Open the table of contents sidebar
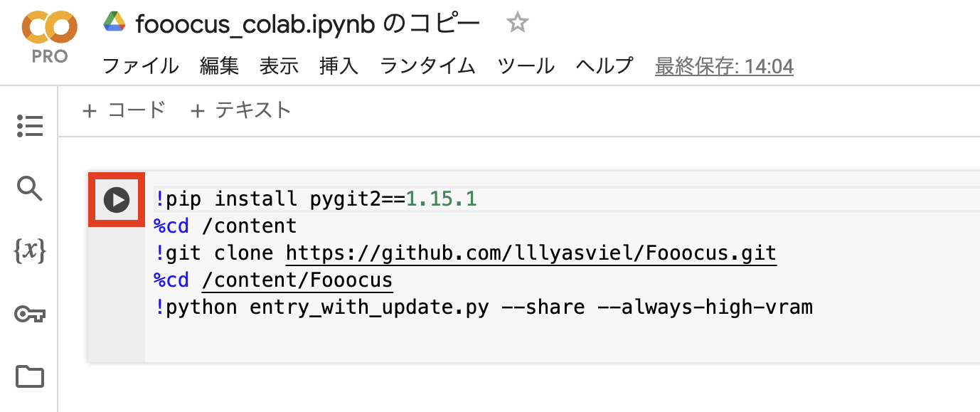This screenshot has height=412, width=980. coord(29,126)
